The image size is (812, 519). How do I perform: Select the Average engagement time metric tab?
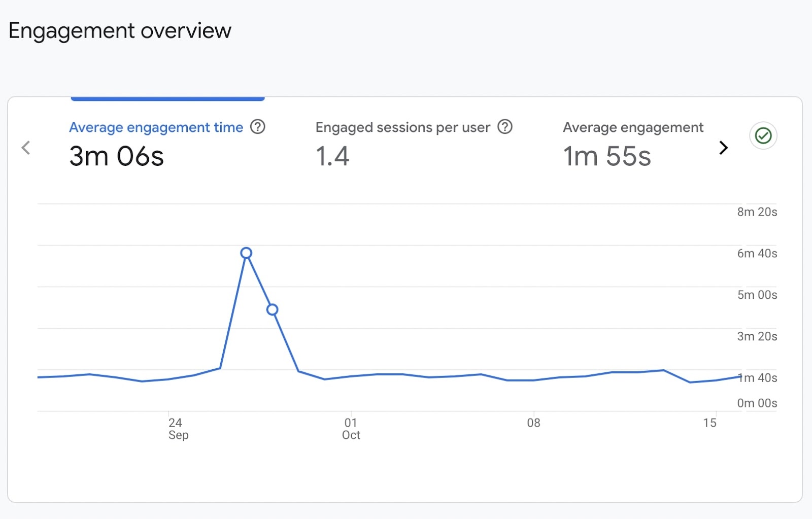[x=156, y=127]
